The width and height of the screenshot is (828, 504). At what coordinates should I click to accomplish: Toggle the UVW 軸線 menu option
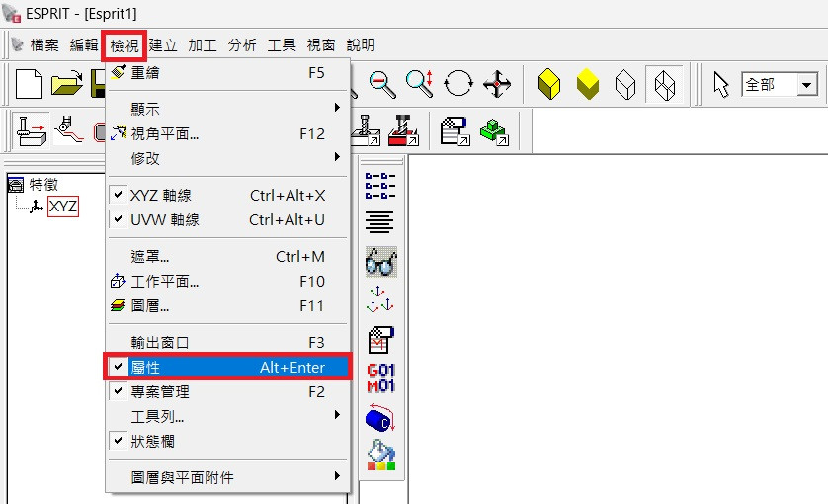click(x=227, y=220)
